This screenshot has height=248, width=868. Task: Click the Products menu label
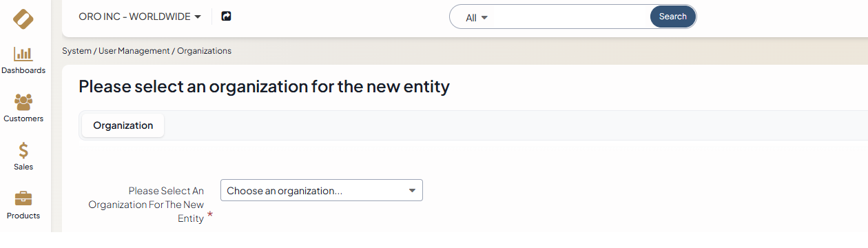[x=23, y=216]
